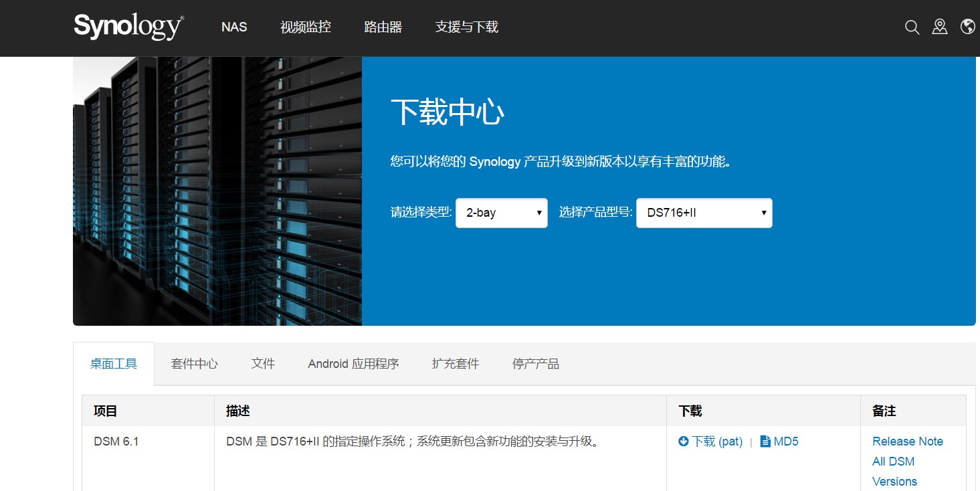The image size is (980, 491).
Task: Open the NAS menu
Action: (x=234, y=27)
